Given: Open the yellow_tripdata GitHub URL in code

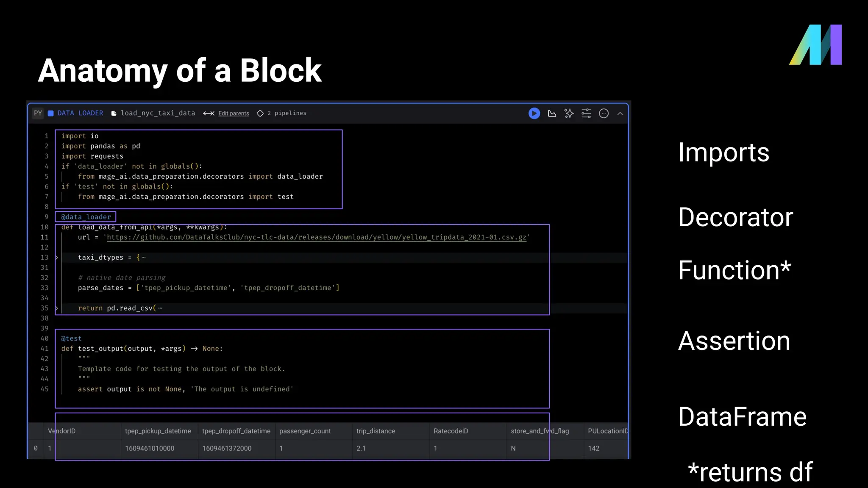Looking at the screenshot, I should [316, 237].
